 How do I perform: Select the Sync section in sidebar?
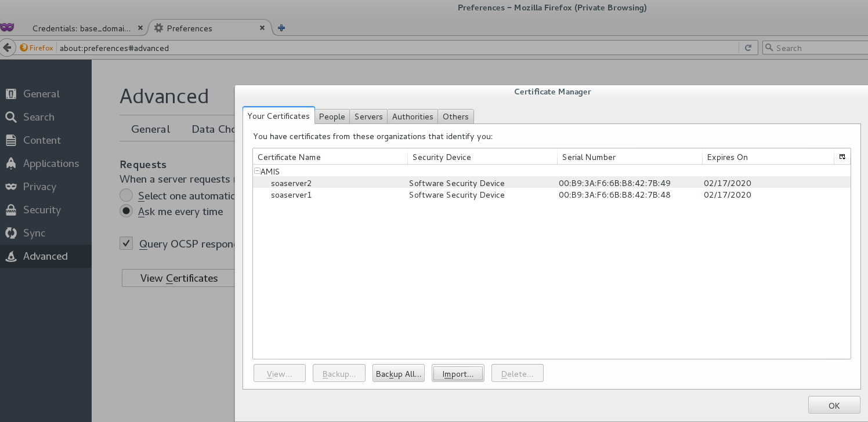(34, 233)
